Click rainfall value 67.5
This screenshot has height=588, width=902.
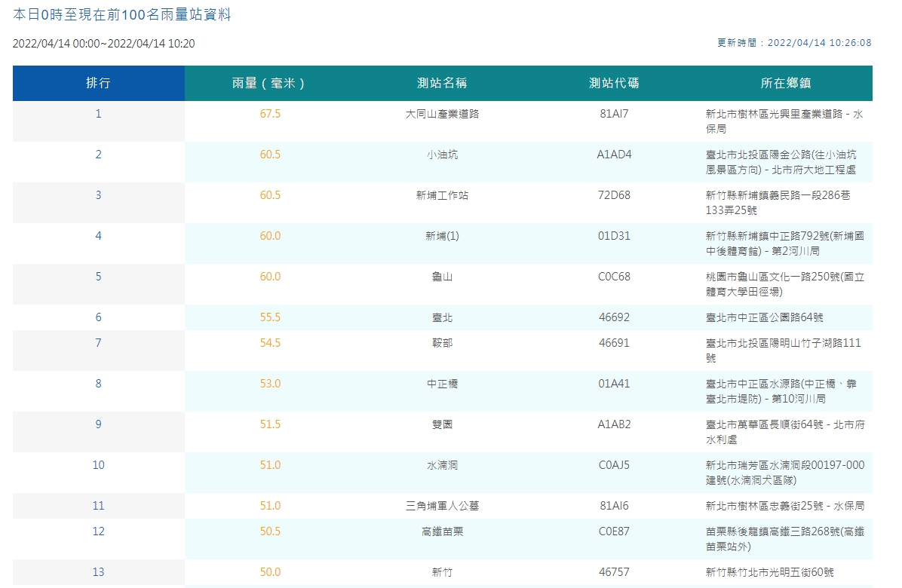click(x=270, y=114)
